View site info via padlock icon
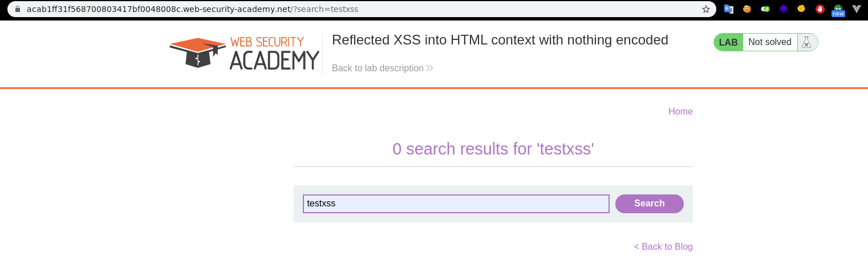The image size is (868, 264). point(18,9)
